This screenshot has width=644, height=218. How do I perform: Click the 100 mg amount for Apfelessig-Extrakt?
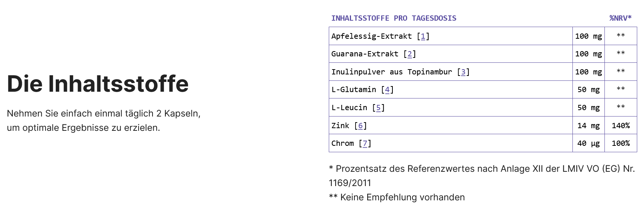pyautogui.click(x=588, y=36)
